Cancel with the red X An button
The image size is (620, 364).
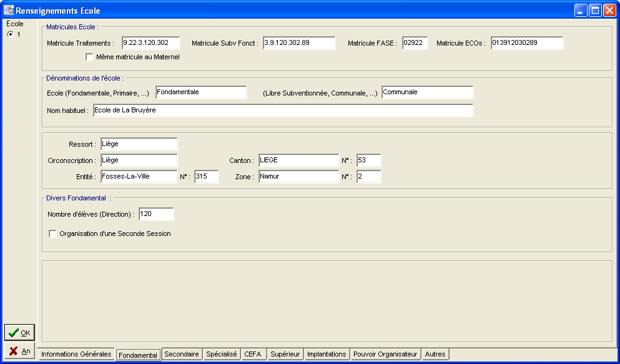[x=19, y=351]
